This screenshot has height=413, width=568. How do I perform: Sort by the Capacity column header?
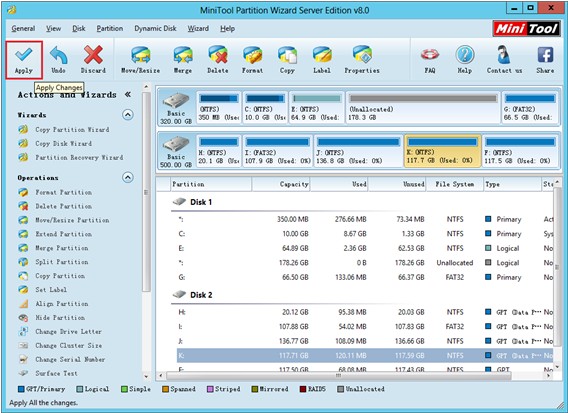pos(281,184)
